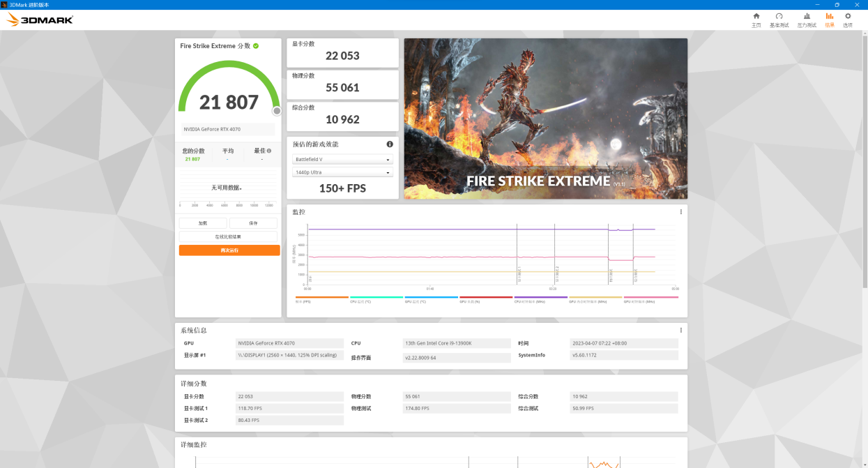Click the 保存 save button
This screenshot has height=468, width=868.
point(254,223)
